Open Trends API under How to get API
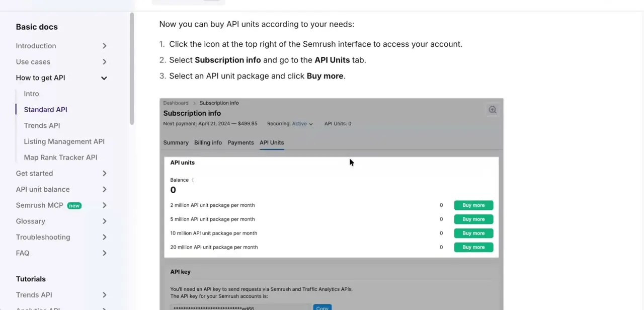This screenshot has height=310, width=644. pyautogui.click(x=42, y=125)
